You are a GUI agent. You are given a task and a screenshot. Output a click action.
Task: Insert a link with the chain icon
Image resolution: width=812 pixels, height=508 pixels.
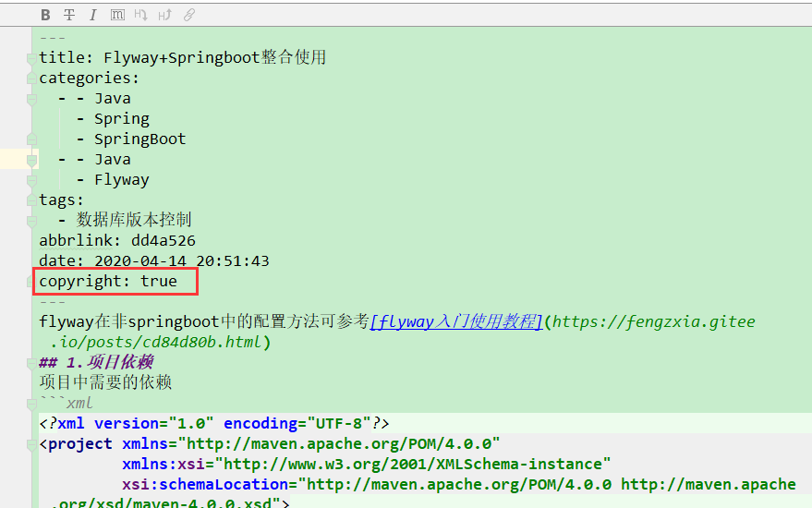tap(189, 15)
